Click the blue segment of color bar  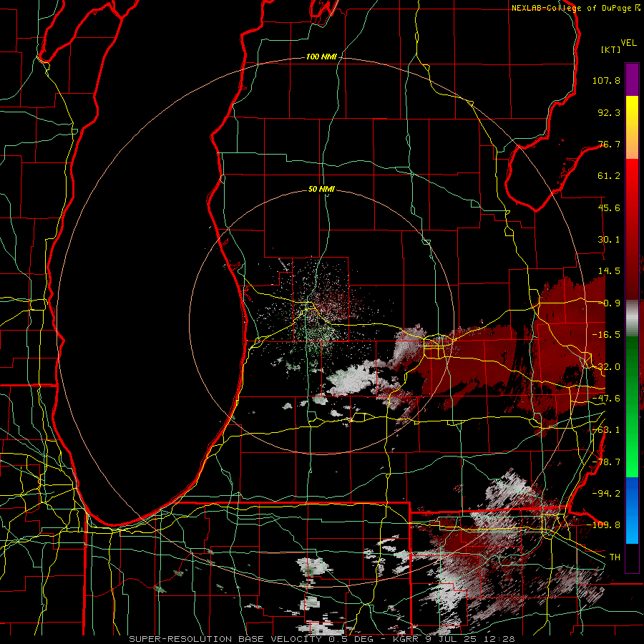632,510
